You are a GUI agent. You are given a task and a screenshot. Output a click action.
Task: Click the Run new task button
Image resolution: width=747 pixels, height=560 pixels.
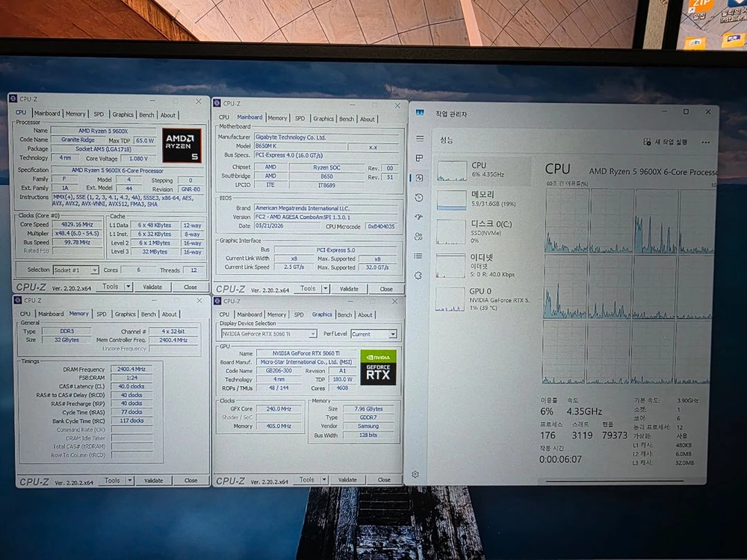tap(665, 142)
